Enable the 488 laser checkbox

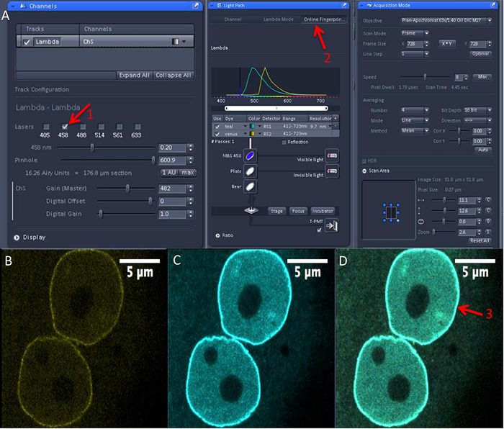[83, 127]
